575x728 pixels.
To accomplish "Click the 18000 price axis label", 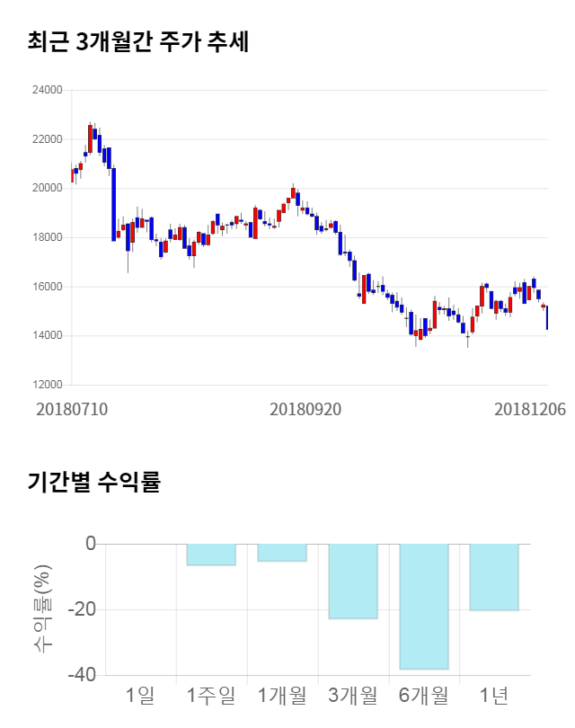I will (x=48, y=237).
